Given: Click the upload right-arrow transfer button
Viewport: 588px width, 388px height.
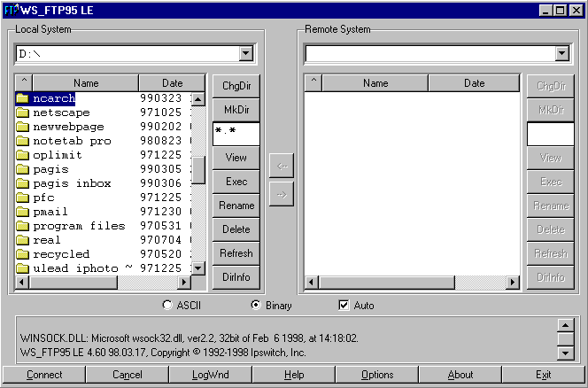Looking at the screenshot, I should point(281,195).
